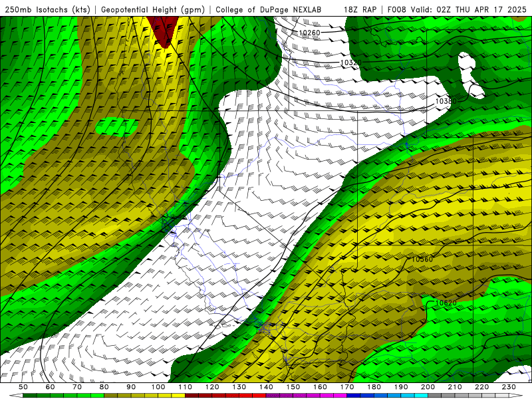532x399 pixels.
Task: Click the 230 value on the color scale
Action: (x=509, y=387)
